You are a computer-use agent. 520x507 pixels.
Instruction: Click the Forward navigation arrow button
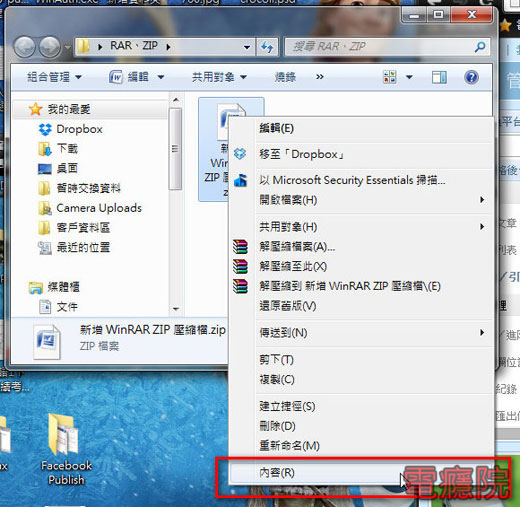(50, 47)
